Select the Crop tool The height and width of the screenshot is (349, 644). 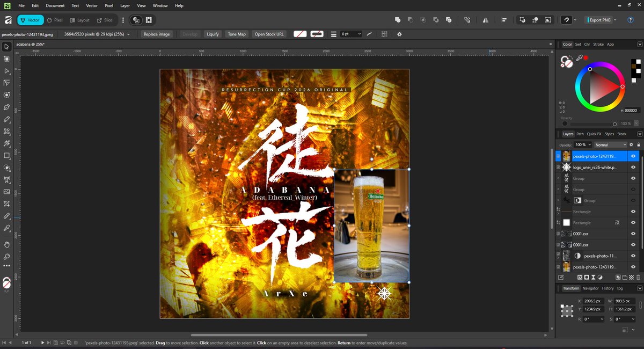point(7,203)
